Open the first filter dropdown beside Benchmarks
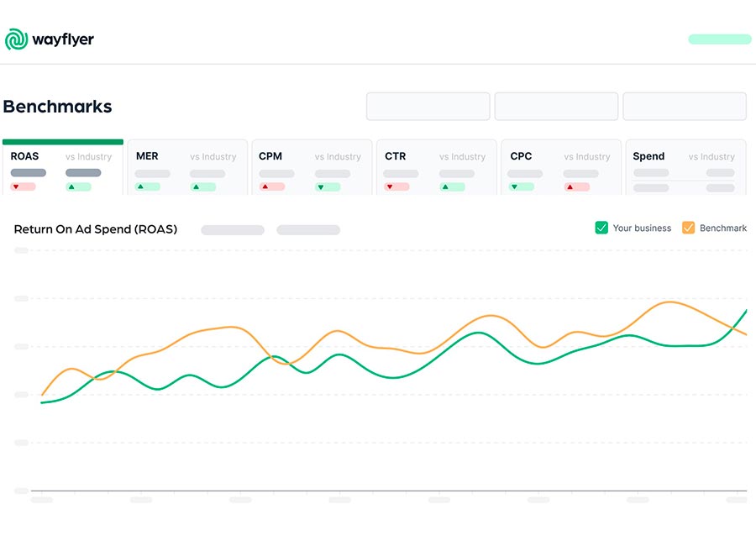The width and height of the screenshot is (756, 546). tap(428, 107)
